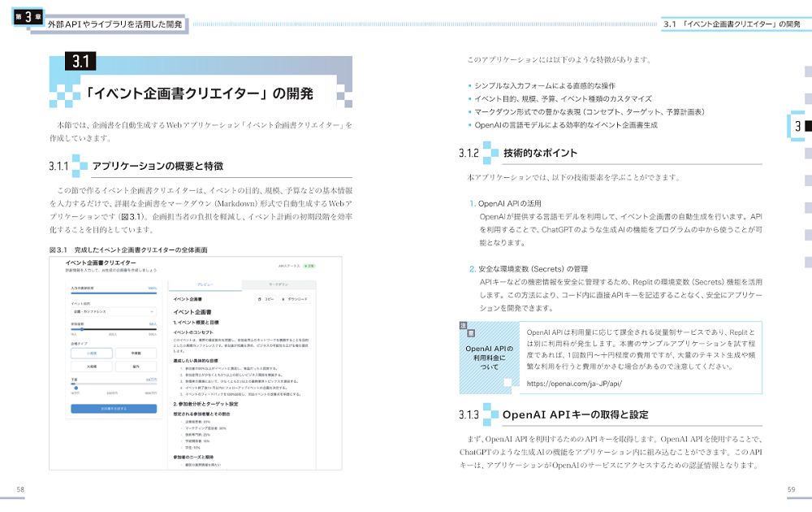Click the note title OpenAI APIの利用料金について
Image resolution: width=812 pixels, height=512 pixels.
[x=490, y=358]
